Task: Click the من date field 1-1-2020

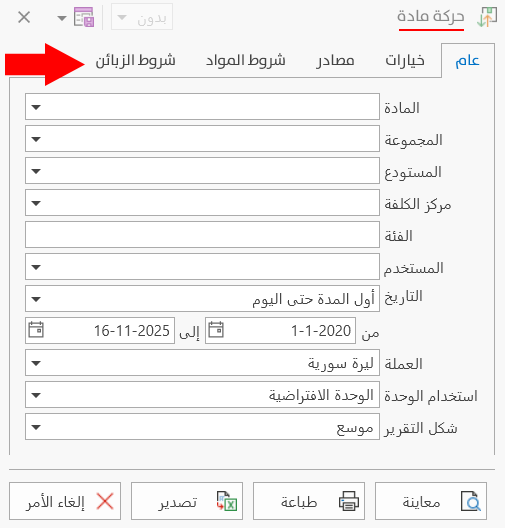Action: click(x=280, y=330)
